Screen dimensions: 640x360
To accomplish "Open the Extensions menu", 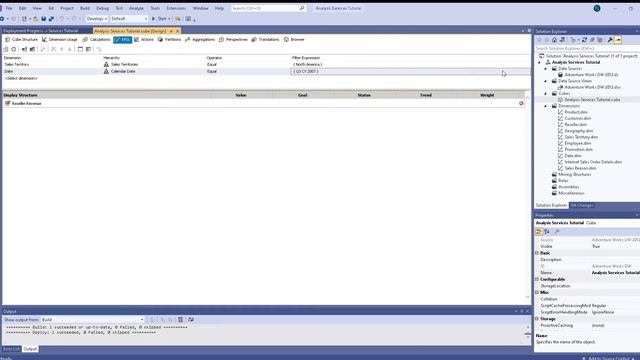I will [x=176, y=8].
